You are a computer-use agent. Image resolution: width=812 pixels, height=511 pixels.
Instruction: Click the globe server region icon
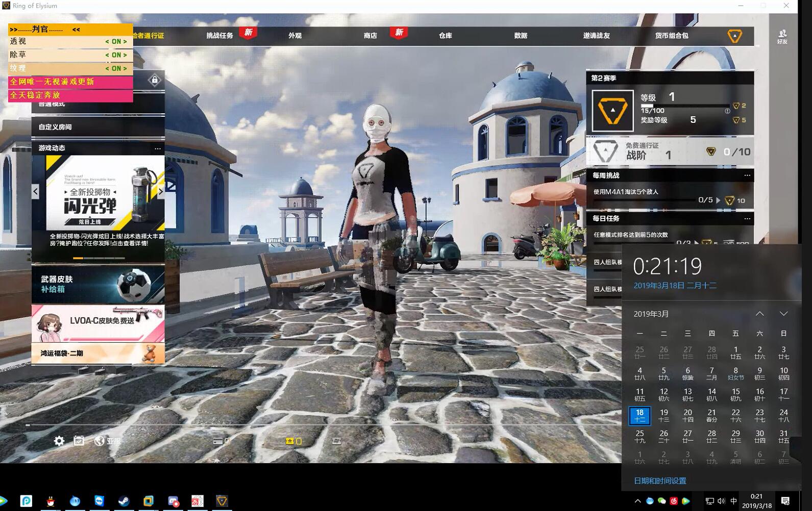pyautogui.click(x=99, y=441)
